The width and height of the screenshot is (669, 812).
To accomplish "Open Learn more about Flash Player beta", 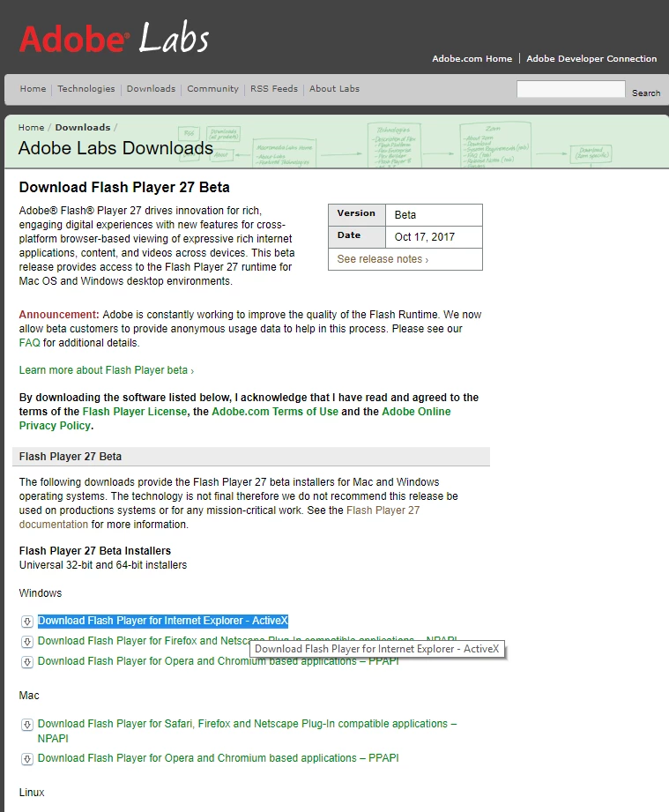I will (106, 370).
